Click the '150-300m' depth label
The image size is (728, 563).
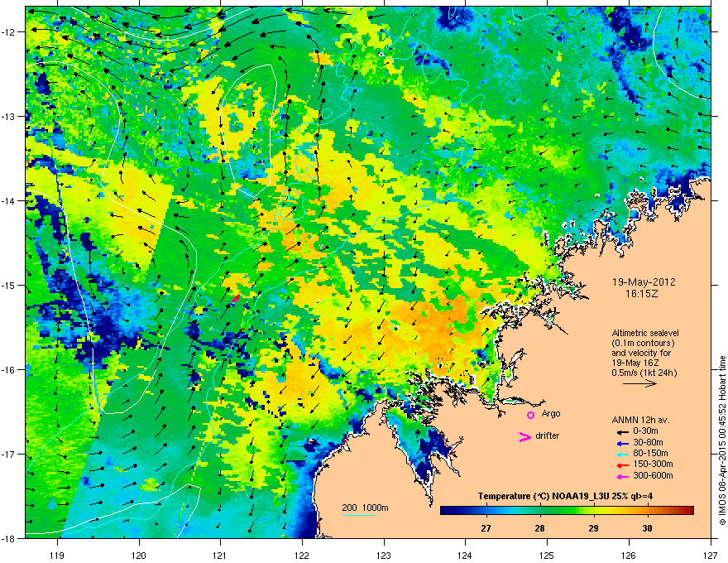[x=653, y=464]
